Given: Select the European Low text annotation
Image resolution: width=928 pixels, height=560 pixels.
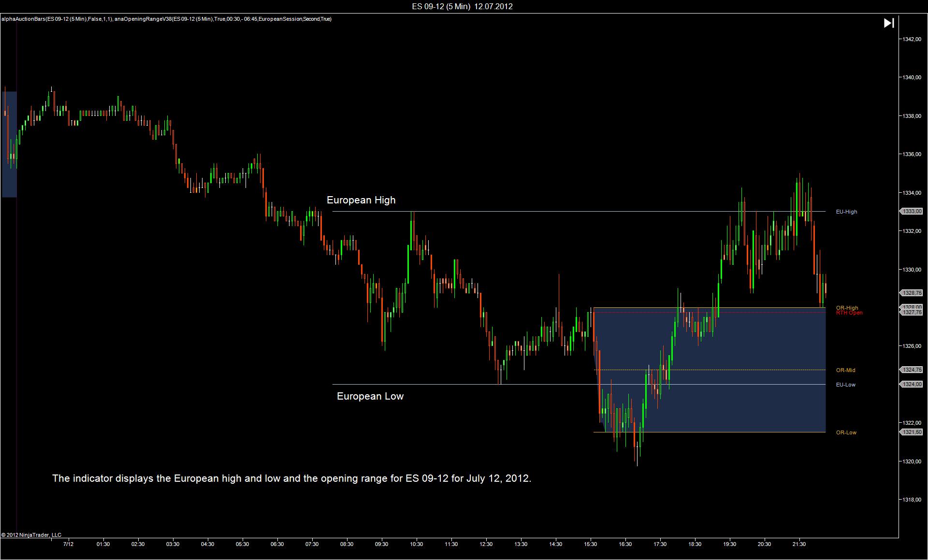Looking at the screenshot, I should (x=370, y=396).
